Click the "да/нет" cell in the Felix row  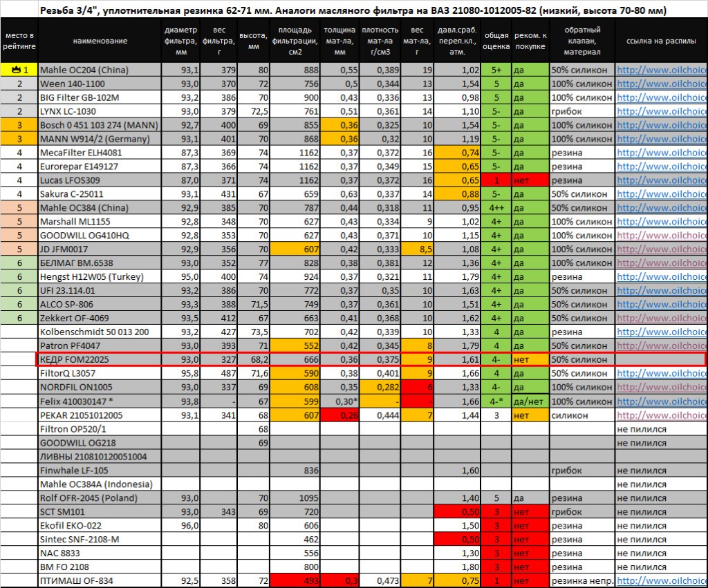530,401
